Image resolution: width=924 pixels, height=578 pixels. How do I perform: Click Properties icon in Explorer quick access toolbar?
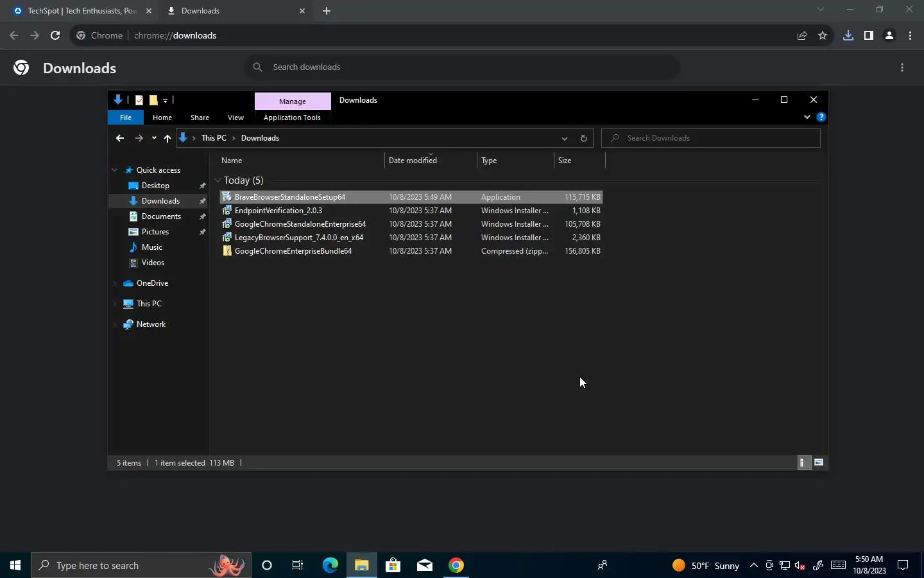139,100
